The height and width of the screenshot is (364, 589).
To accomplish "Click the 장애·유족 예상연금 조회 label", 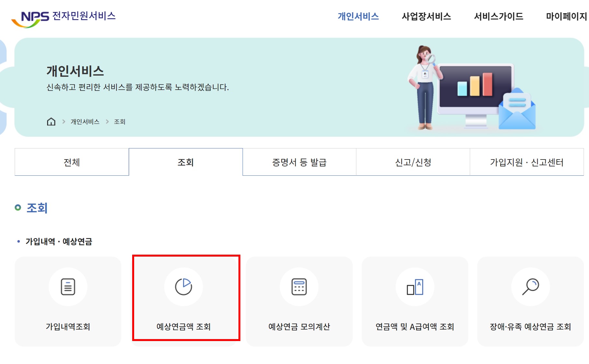I will click(x=530, y=326).
